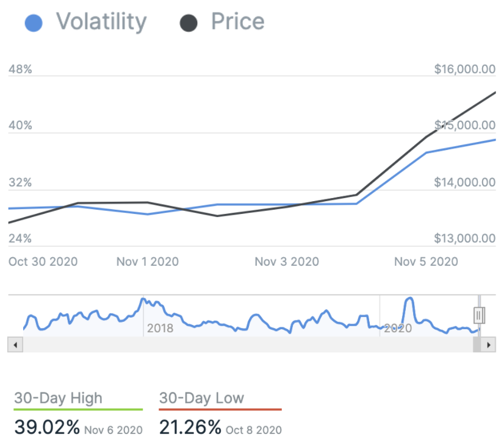This screenshot has height=445, width=504.
Task: Click the 39.02% high value
Action: [x=47, y=427]
